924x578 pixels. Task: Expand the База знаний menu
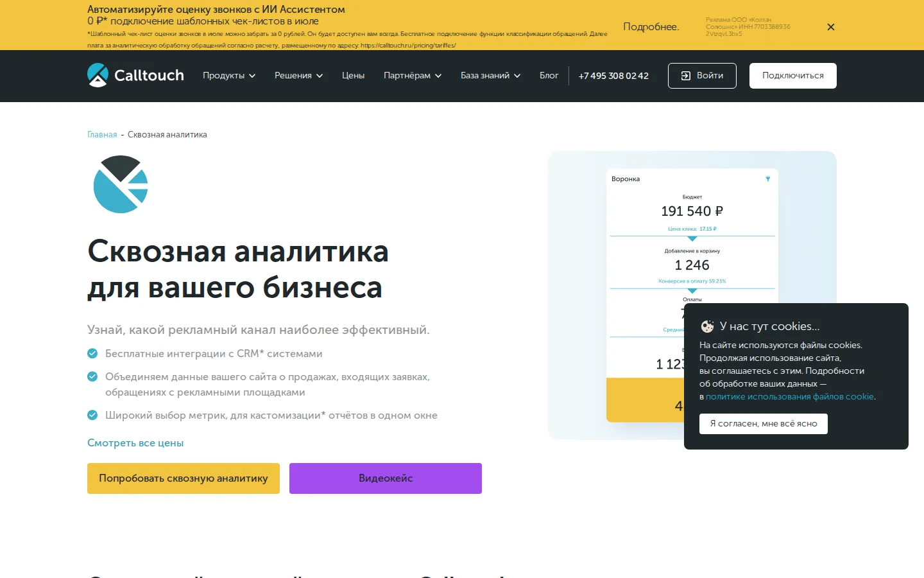pyautogui.click(x=490, y=76)
